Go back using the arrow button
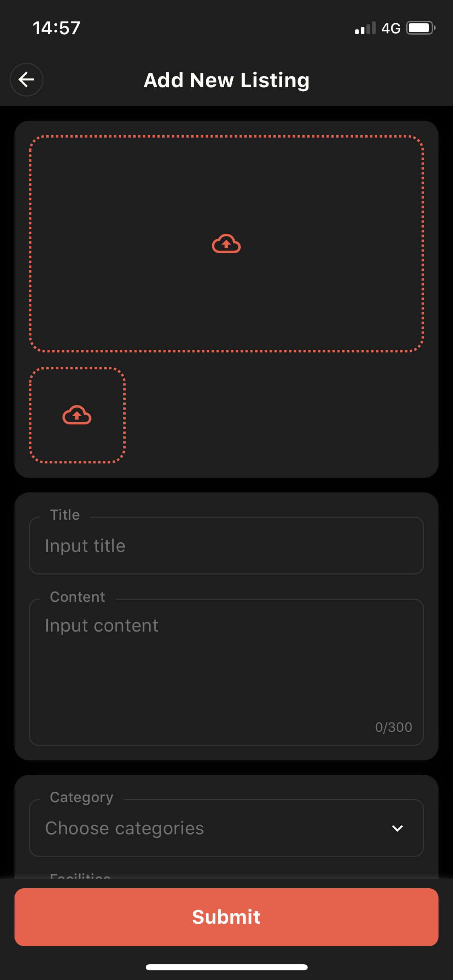The image size is (453, 980). (27, 80)
